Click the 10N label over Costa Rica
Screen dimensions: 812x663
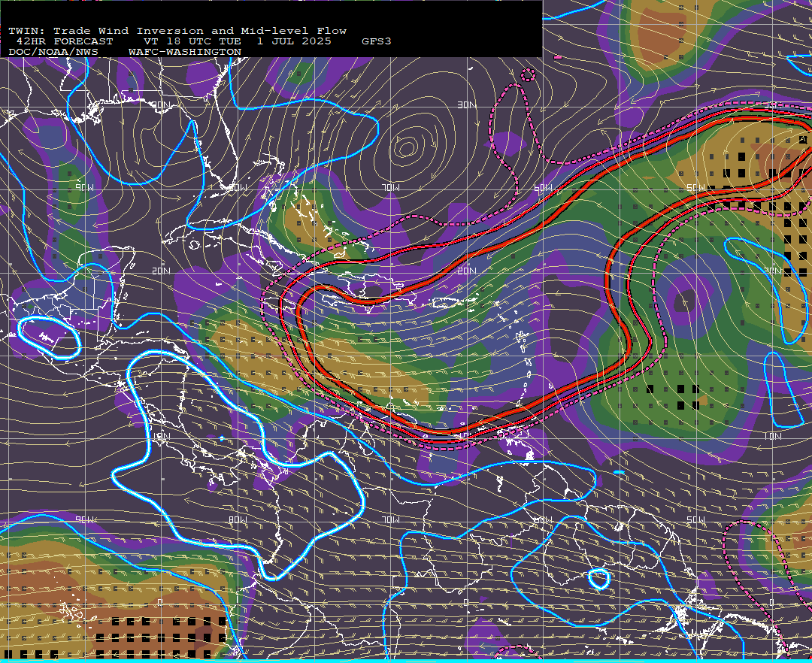pyautogui.click(x=161, y=436)
